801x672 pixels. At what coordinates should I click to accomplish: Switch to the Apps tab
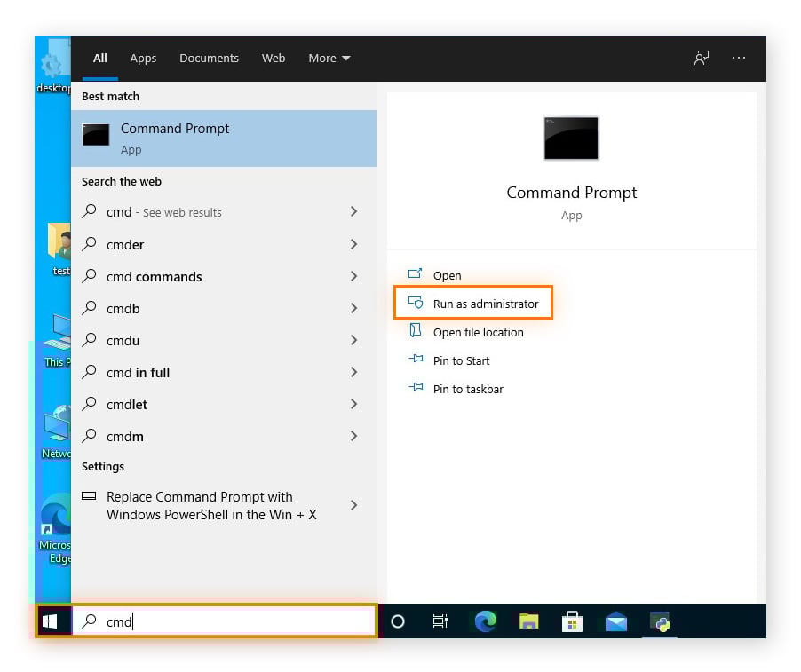(x=143, y=58)
